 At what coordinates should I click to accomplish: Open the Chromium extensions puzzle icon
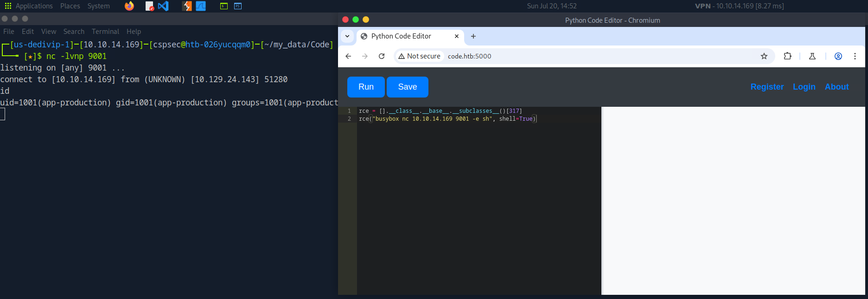point(787,56)
